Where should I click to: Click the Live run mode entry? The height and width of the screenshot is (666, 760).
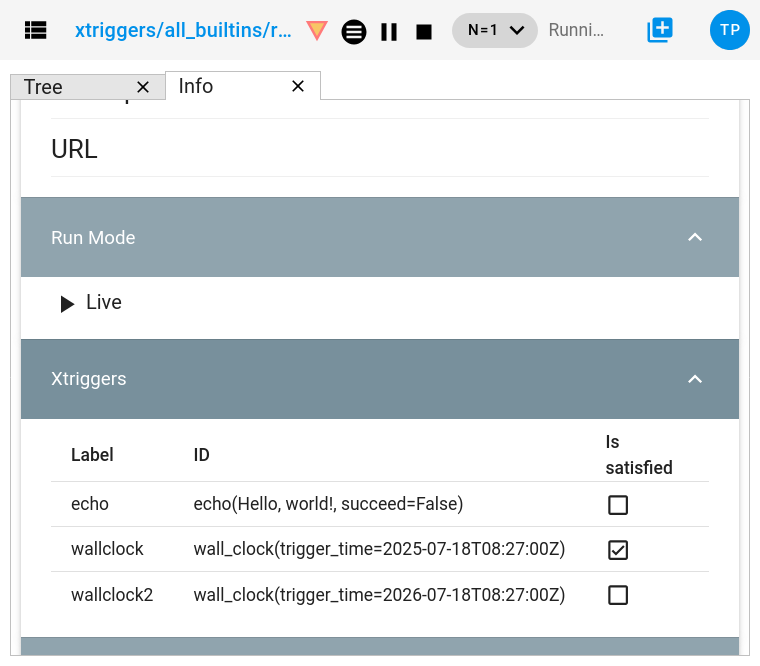(x=103, y=303)
